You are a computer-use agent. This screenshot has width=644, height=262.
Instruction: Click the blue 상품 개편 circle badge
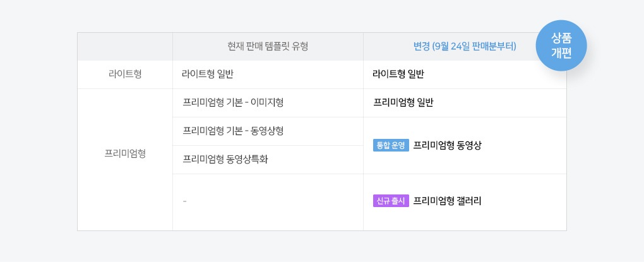pyautogui.click(x=561, y=45)
